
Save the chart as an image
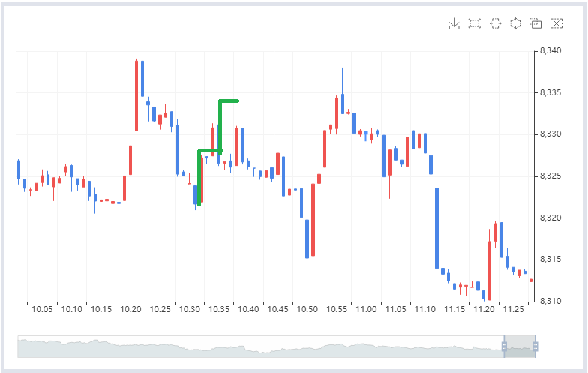tap(454, 24)
